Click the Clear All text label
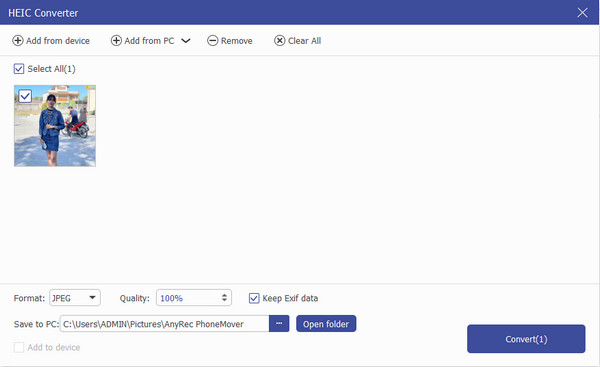 click(305, 41)
